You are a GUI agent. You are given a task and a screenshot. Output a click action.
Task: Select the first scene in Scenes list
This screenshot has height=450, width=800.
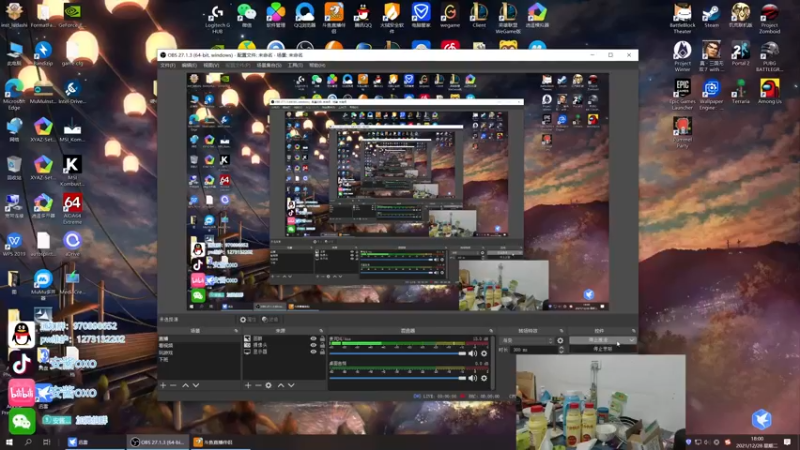(x=199, y=339)
